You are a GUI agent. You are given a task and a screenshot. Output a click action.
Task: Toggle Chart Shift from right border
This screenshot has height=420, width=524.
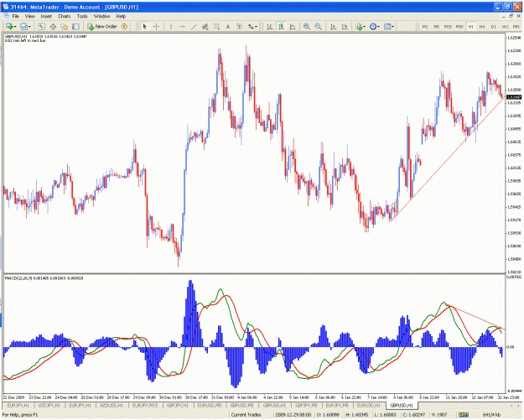[x=345, y=26]
